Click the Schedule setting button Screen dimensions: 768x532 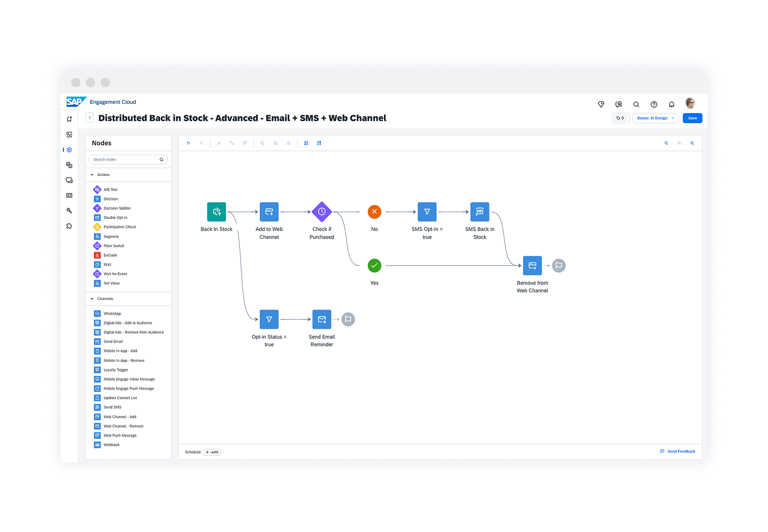(x=212, y=452)
